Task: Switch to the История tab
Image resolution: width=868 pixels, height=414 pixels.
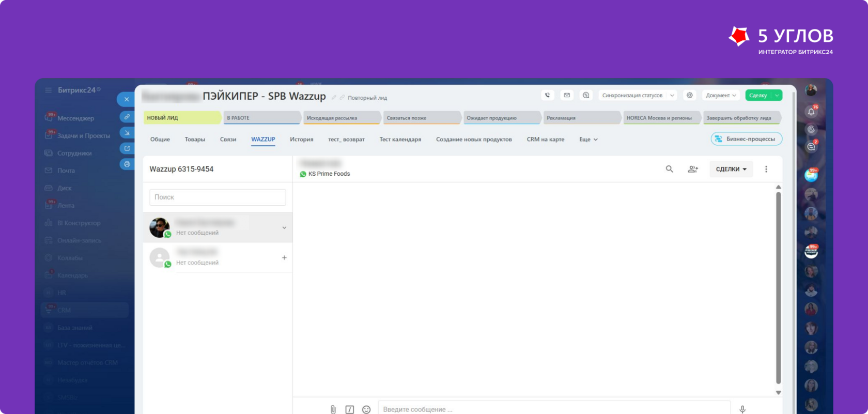Action: 301,139
